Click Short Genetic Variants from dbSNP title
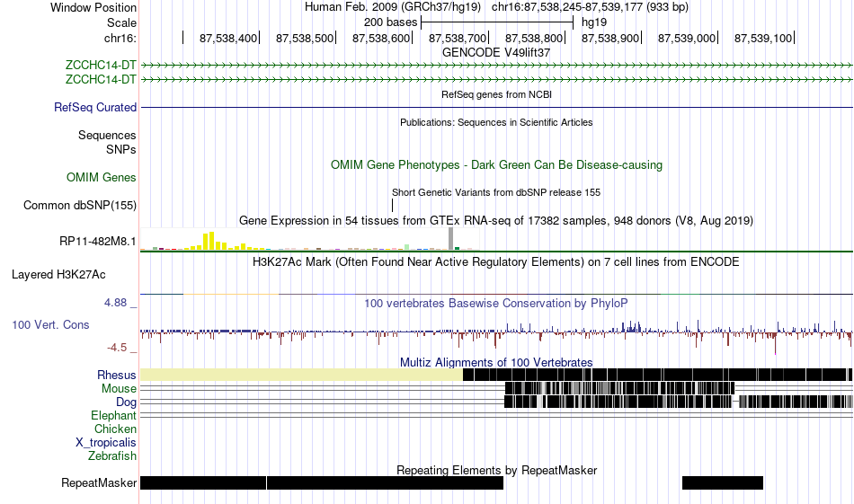Screen dimensions: 854x504 [496, 192]
